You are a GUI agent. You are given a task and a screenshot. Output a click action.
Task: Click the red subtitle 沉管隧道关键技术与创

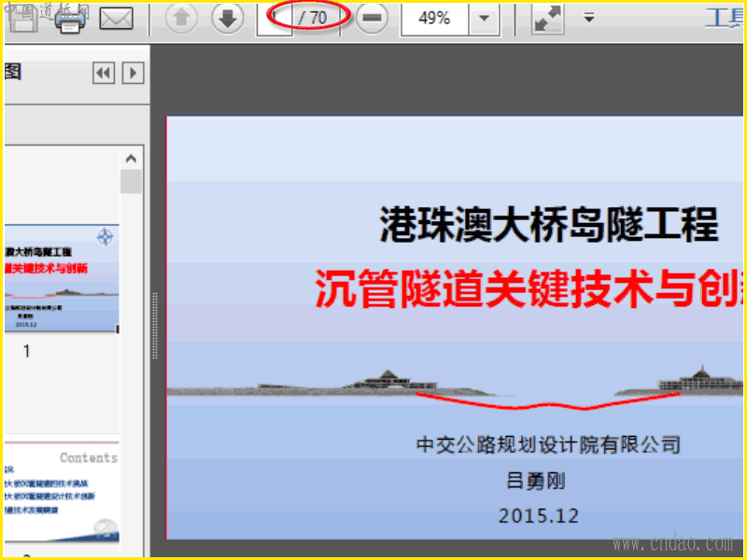point(529,288)
